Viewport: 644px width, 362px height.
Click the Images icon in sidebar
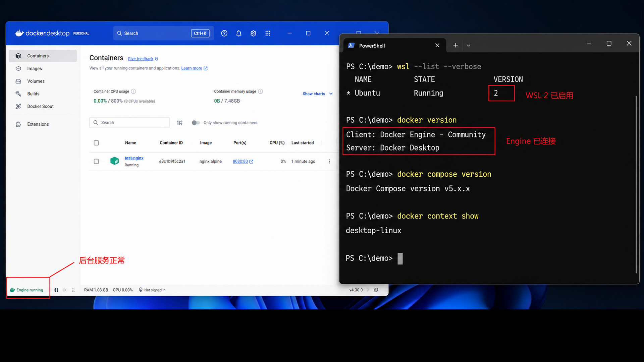(18, 68)
